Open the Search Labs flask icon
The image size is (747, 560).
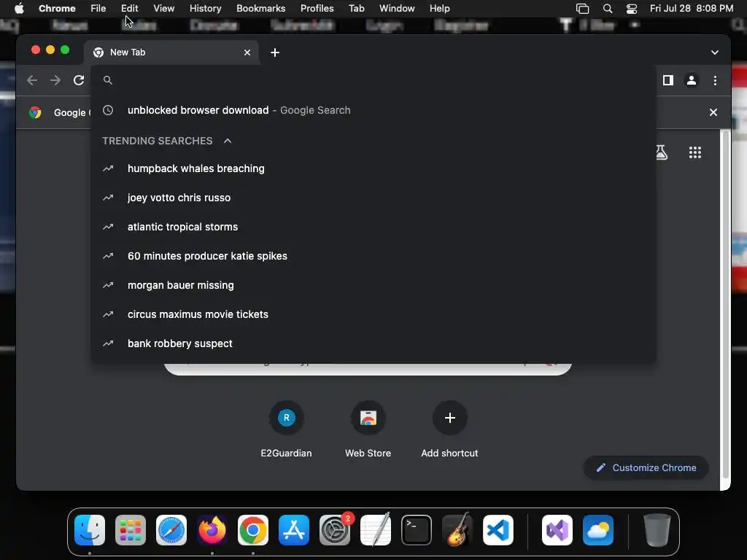coord(661,152)
